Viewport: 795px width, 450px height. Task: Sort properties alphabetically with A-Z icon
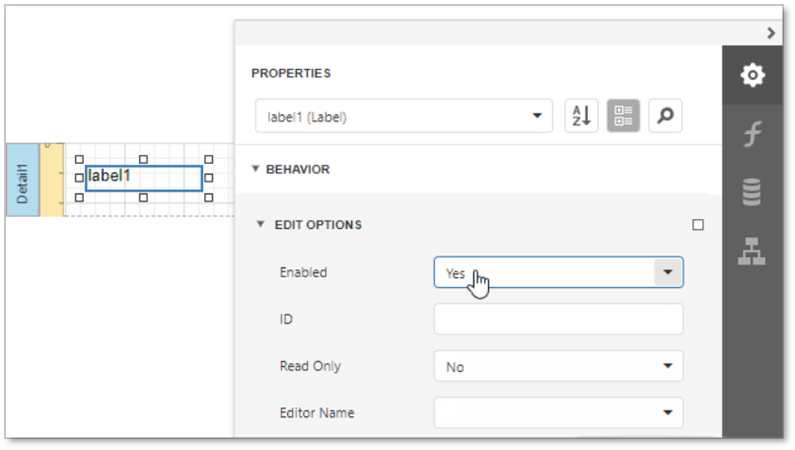pyautogui.click(x=581, y=116)
